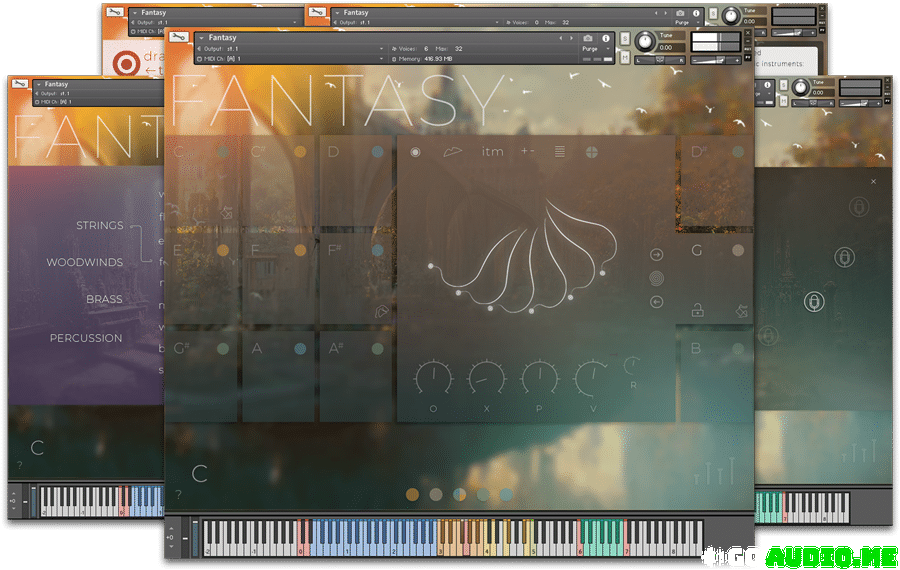
Task: Switch to first orange page dot at bottom
Action: 412,494
